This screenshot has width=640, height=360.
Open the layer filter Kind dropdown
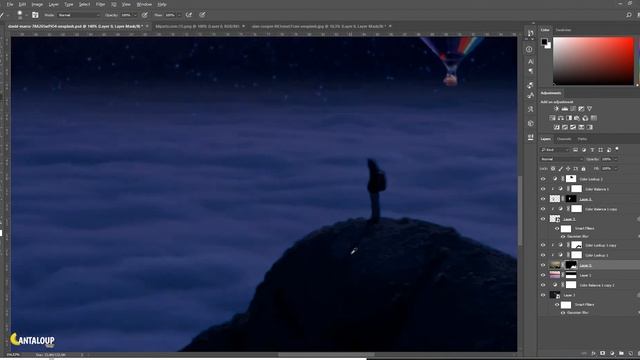click(555, 150)
